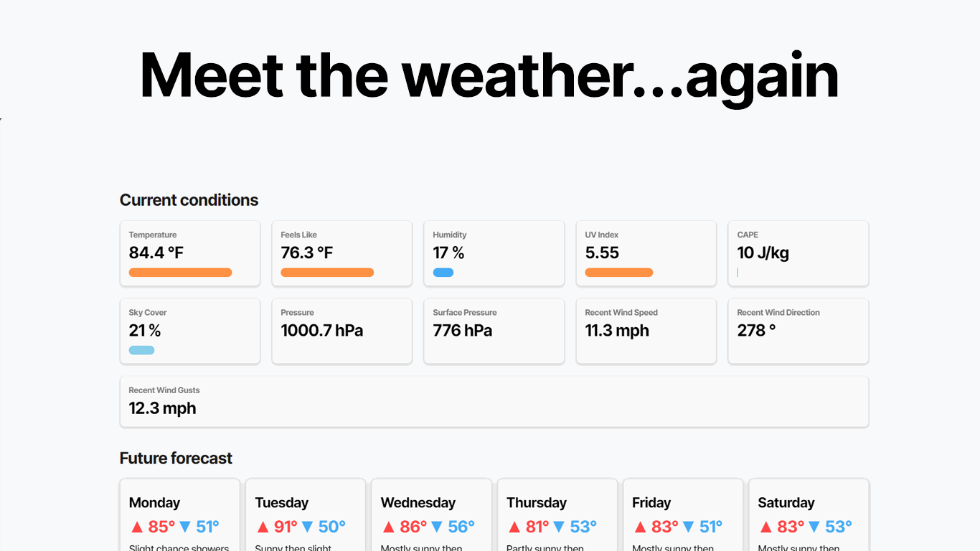This screenshot has width=980, height=551.
Task: Click the red up arrow on Friday's forecast
Action: click(639, 526)
